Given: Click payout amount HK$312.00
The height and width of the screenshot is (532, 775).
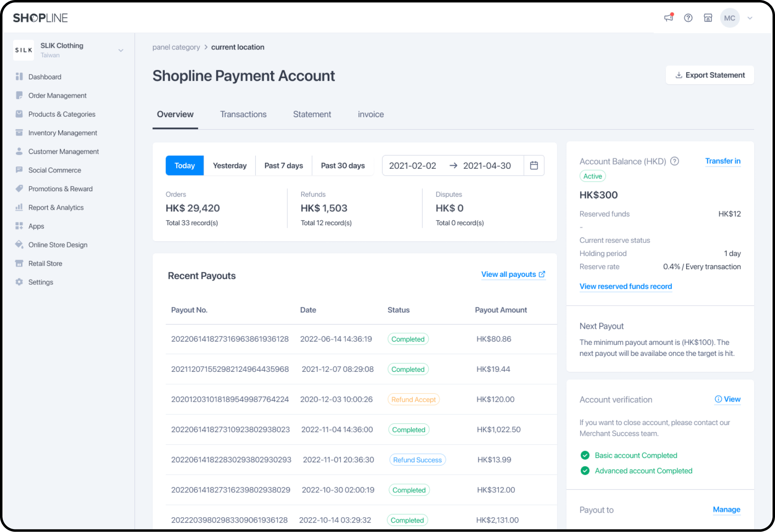Looking at the screenshot, I should pyautogui.click(x=496, y=490).
